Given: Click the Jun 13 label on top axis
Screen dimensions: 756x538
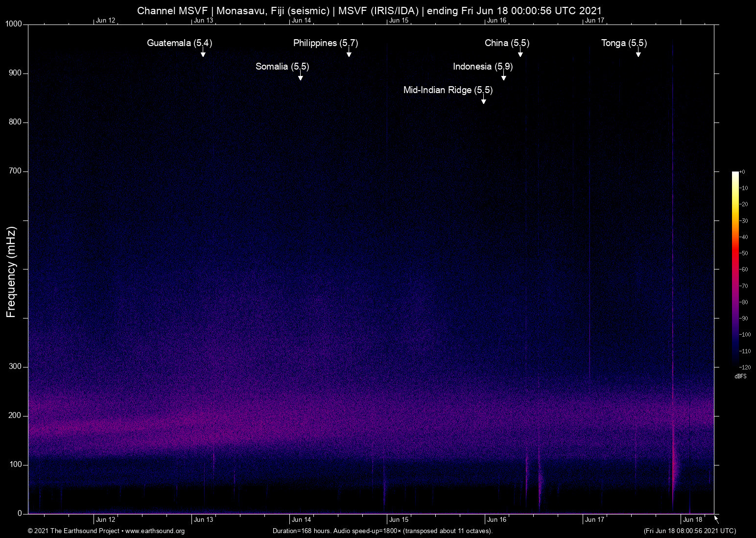Looking at the screenshot, I should (203, 20).
